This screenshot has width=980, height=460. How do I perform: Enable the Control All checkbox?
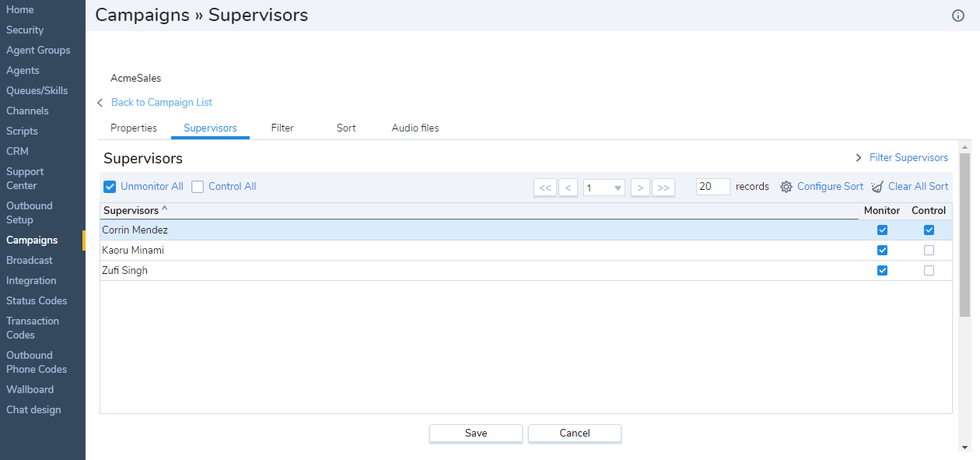pos(198,187)
